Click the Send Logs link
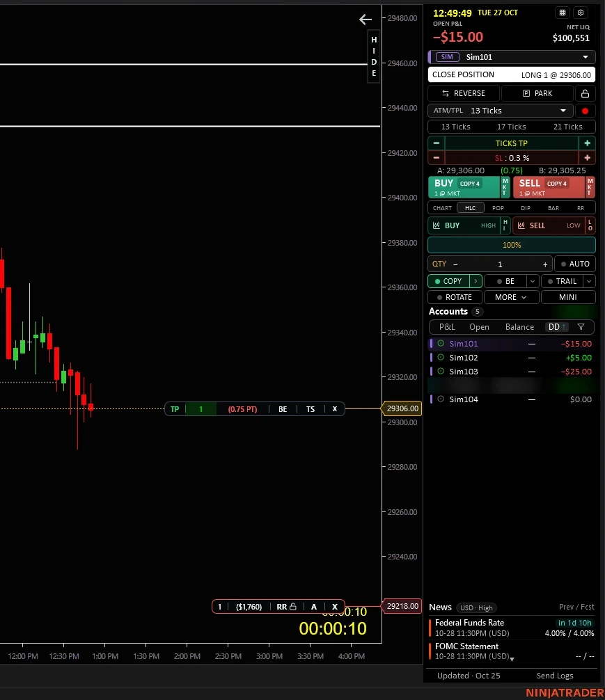Screen dimensions: 605x700 pos(554,676)
